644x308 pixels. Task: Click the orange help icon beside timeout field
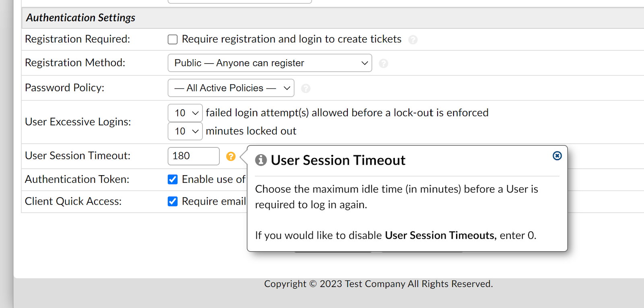pyautogui.click(x=231, y=156)
